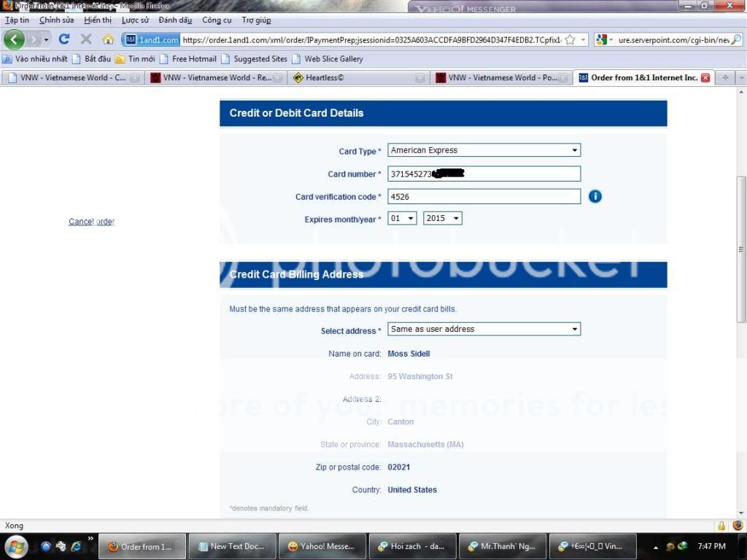Reload the page with the refresh icon
Viewport: 747px width, 560px height.
[64, 39]
